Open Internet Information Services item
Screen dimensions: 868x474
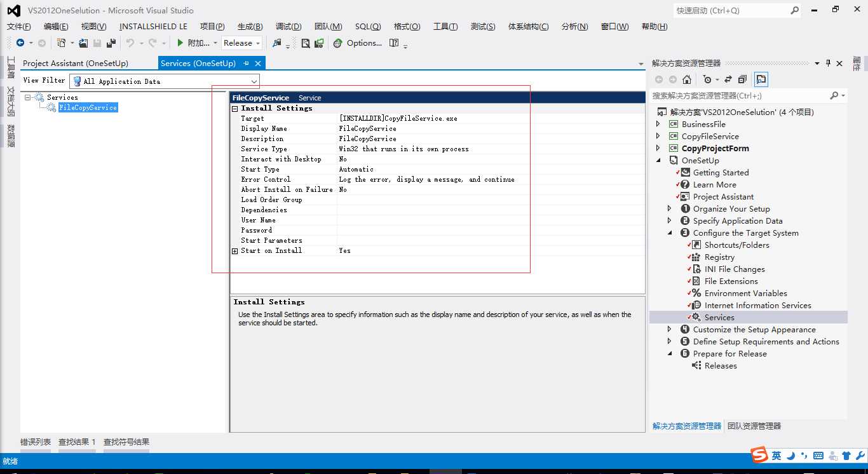(x=757, y=305)
